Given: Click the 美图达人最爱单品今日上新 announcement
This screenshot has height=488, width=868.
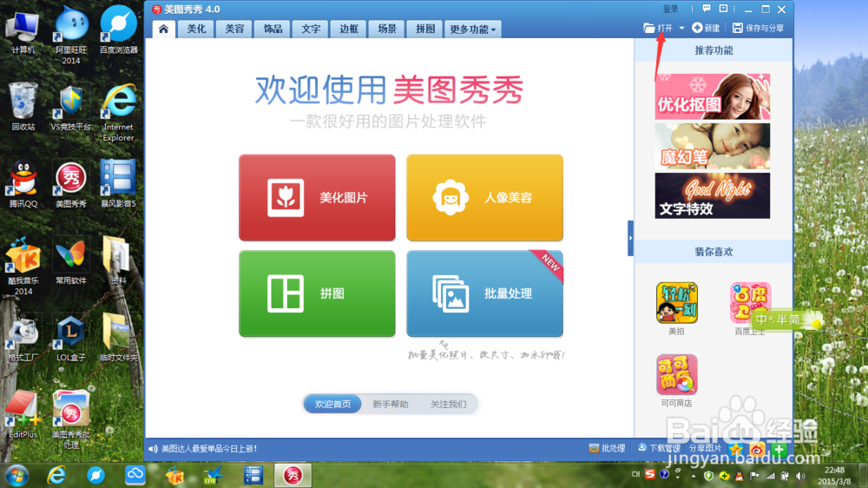Looking at the screenshot, I should coord(208,449).
